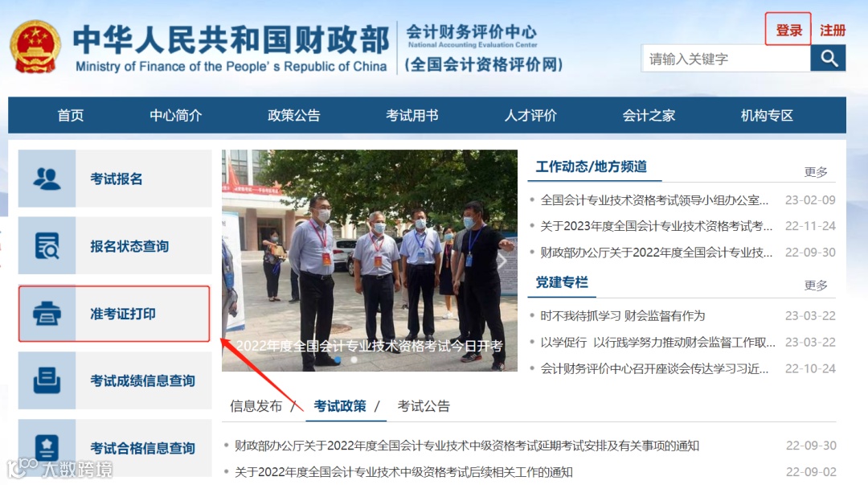Select the 报名状态查询 search-document icon
Viewport: 868px width, 485px height.
(x=47, y=245)
